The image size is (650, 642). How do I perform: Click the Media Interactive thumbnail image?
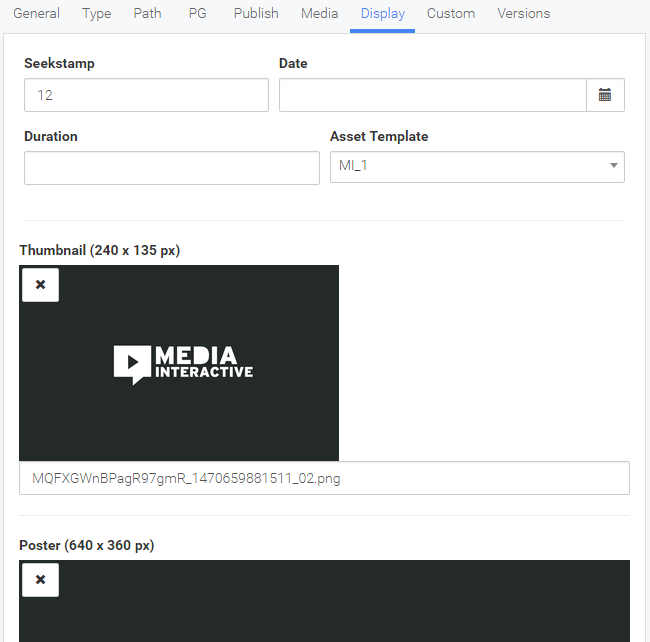pos(179,363)
